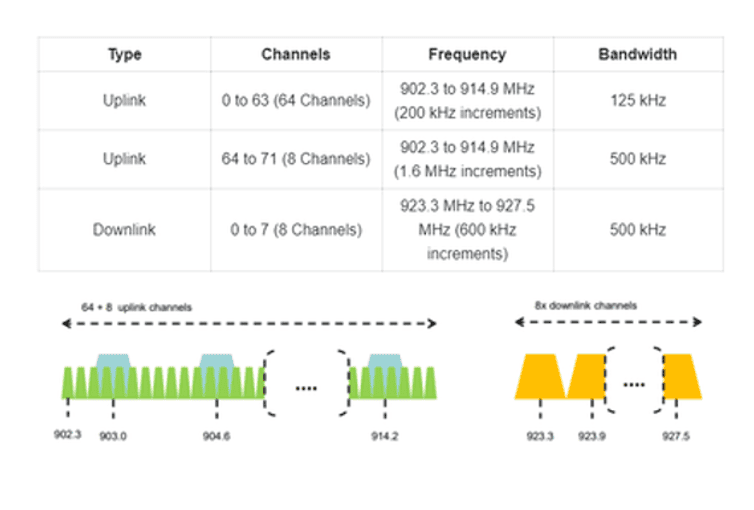754x510 pixels.
Task: Click the "Downlink" row label
Action: [x=124, y=230]
